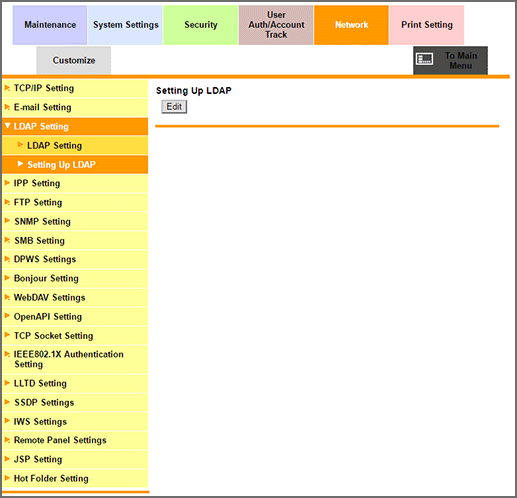Click the arrow icon beside Hot Folder Setting
The width and height of the screenshot is (517, 498).
coord(7,478)
